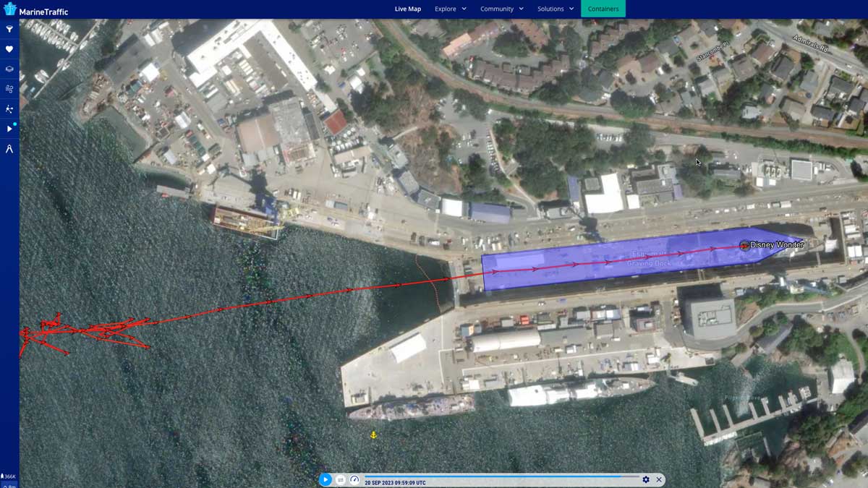868x488 pixels.
Task: Click the yellow anchor icon on the water
Action: 373,435
